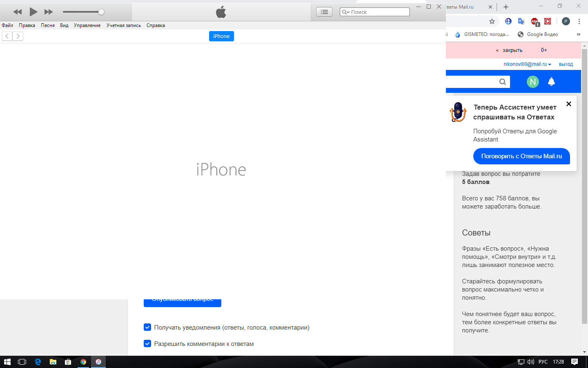This screenshot has width=588, height=368.
Task: Open a new Chrome tab with the plus button
Action: click(x=506, y=7)
